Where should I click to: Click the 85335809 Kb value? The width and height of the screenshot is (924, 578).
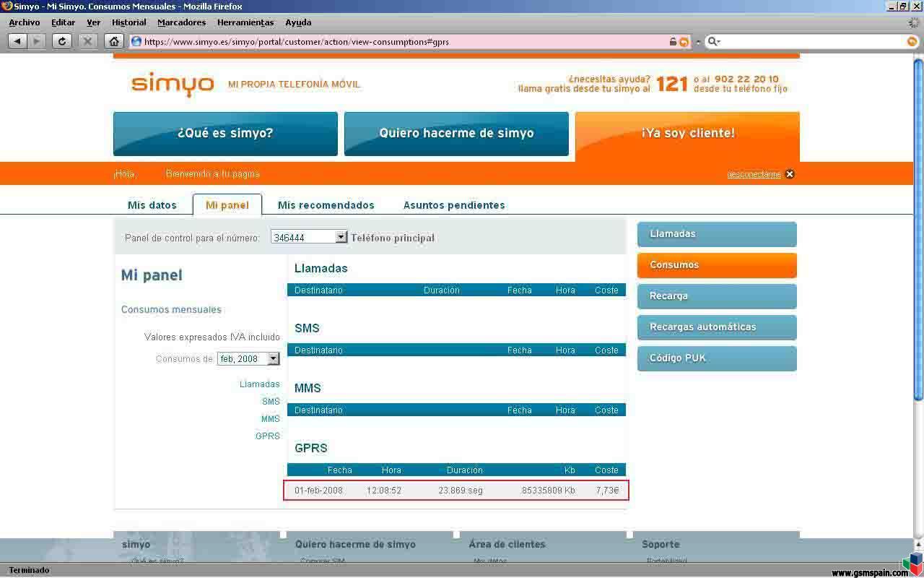(549, 491)
